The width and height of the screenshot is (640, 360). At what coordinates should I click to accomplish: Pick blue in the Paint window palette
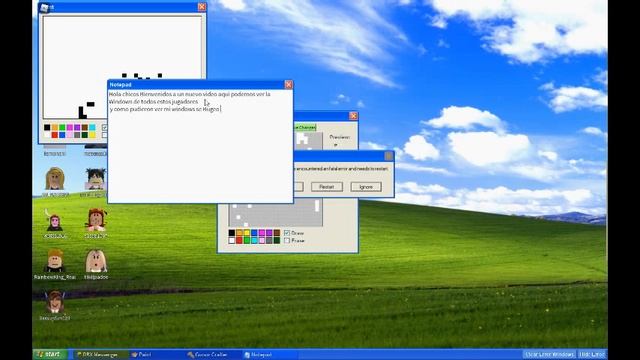[x=62, y=135]
